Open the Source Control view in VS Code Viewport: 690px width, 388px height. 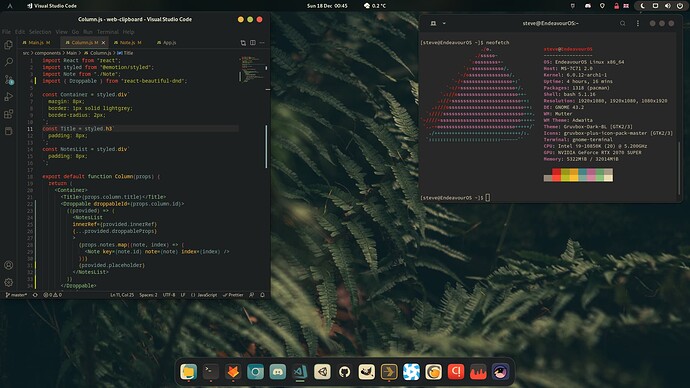point(8,80)
